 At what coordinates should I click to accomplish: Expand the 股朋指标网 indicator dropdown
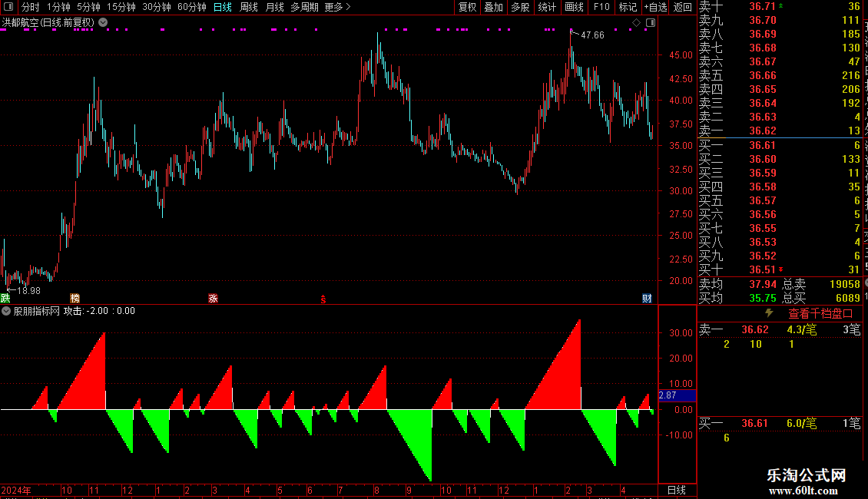click(6, 311)
